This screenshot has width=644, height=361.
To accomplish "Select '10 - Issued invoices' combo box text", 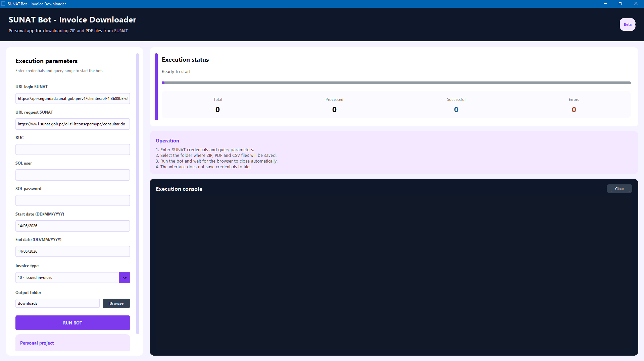I will coord(35,278).
